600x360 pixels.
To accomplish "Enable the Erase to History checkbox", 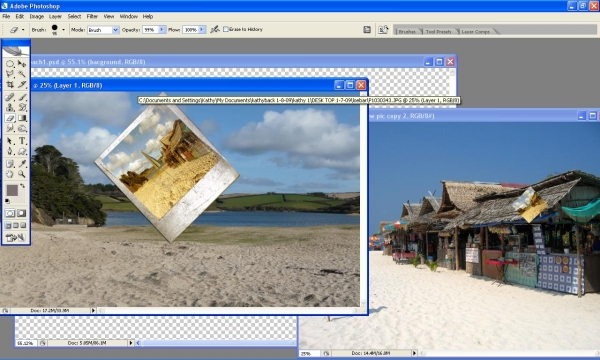I will point(226,29).
